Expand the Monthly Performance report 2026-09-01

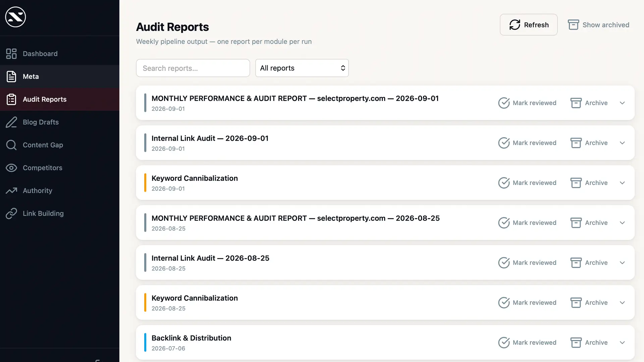pos(622,103)
